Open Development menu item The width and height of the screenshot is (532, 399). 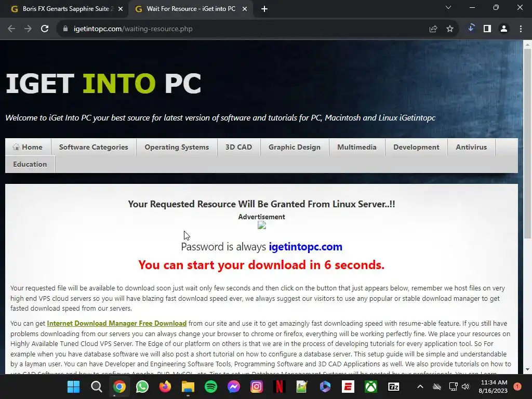[416, 147]
